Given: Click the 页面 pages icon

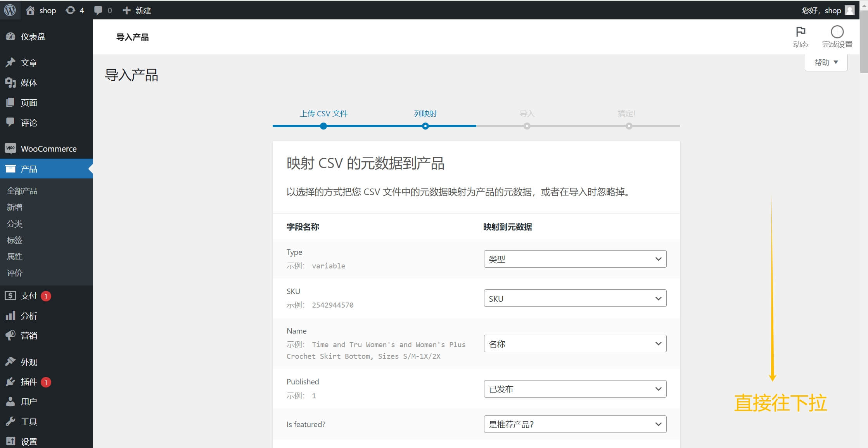Looking at the screenshot, I should 10,102.
